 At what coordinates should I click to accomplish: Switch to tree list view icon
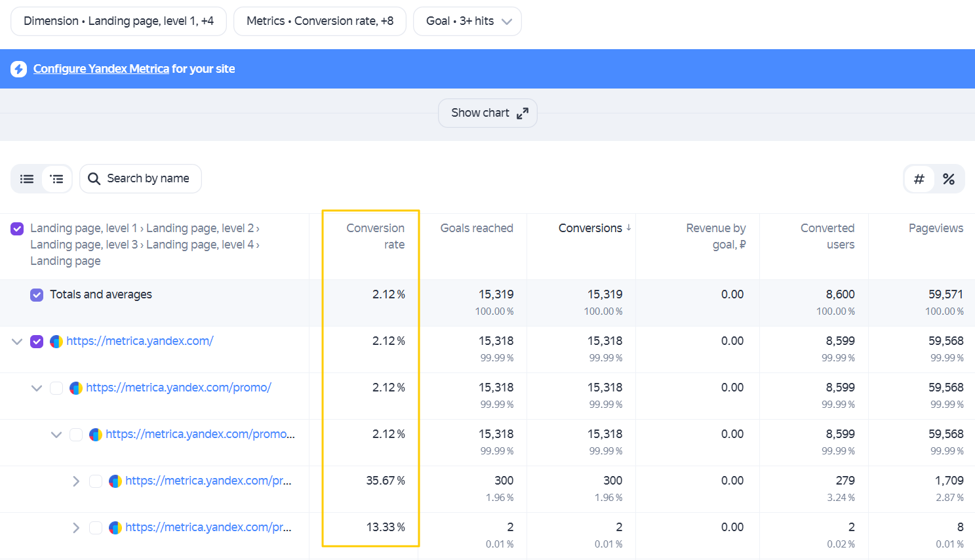57,179
